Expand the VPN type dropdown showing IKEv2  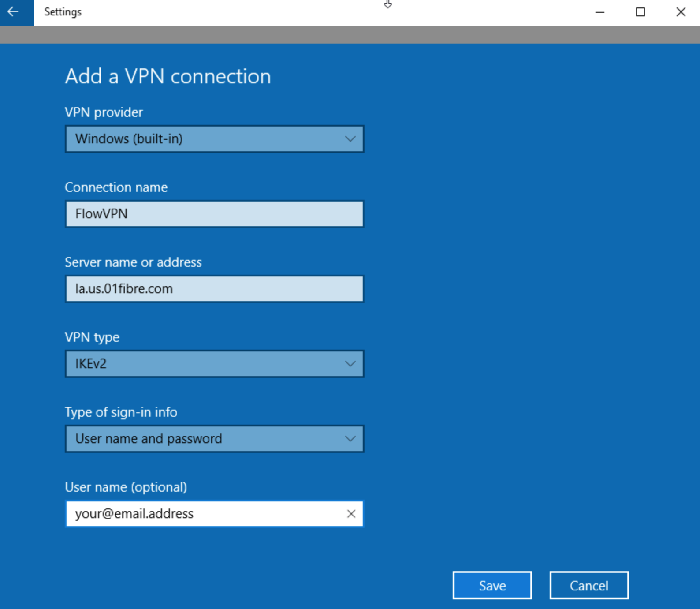pyautogui.click(x=214, y=364)
